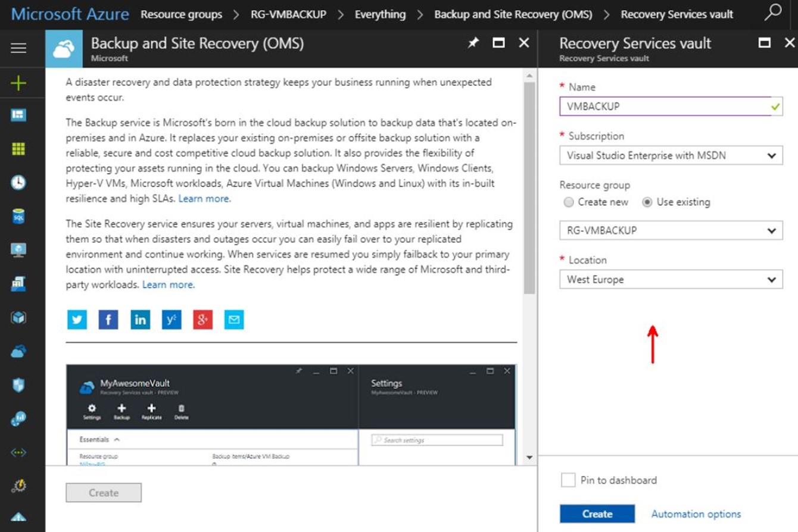
Task: Click the vault Name input field
Action: coord(671,107)
